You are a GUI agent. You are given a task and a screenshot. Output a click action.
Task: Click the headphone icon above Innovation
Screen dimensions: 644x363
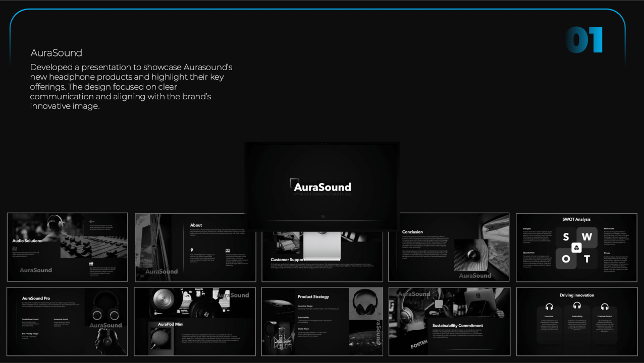coord(549,307)
